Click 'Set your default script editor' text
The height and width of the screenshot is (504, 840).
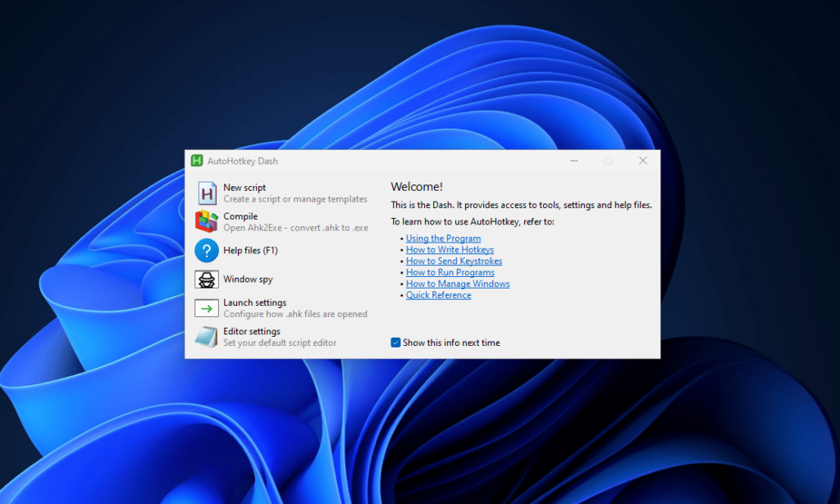coord(280,343)
